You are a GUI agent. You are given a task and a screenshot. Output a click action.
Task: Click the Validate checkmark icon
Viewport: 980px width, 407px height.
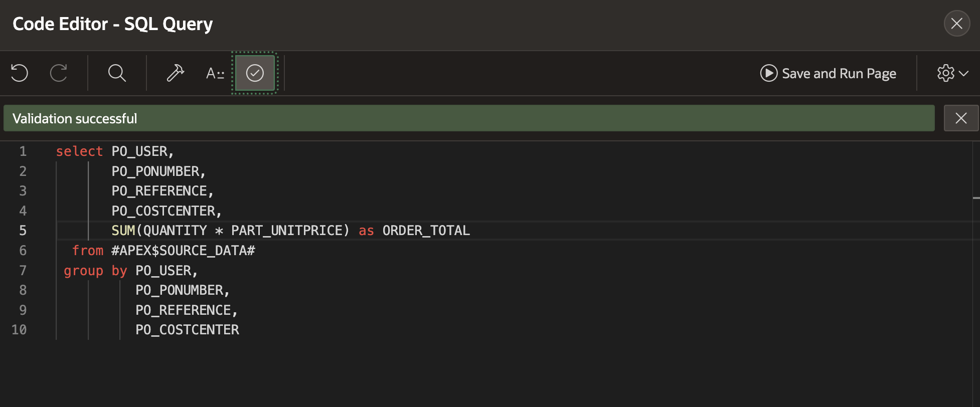(255, 73)
